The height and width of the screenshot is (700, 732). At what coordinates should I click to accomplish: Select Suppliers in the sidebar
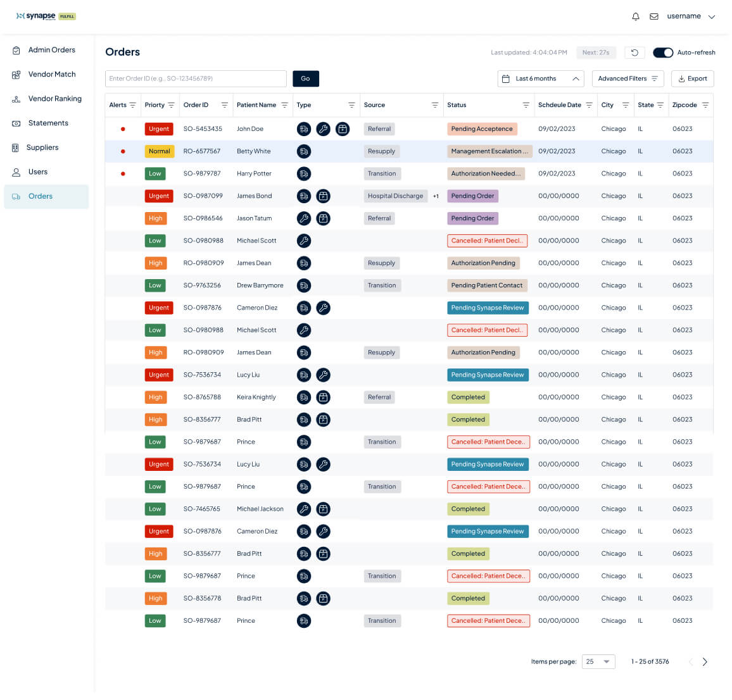click(42, 147)
